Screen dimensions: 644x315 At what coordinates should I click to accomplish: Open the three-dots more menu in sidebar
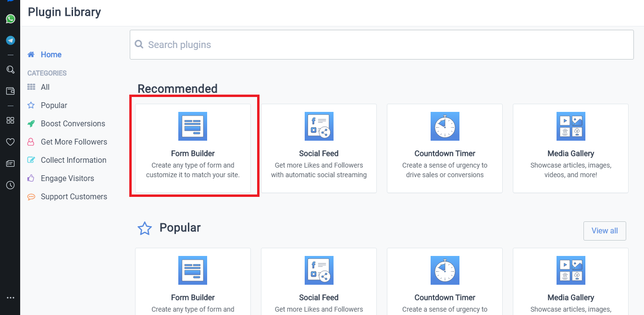[x=10, y=298]
